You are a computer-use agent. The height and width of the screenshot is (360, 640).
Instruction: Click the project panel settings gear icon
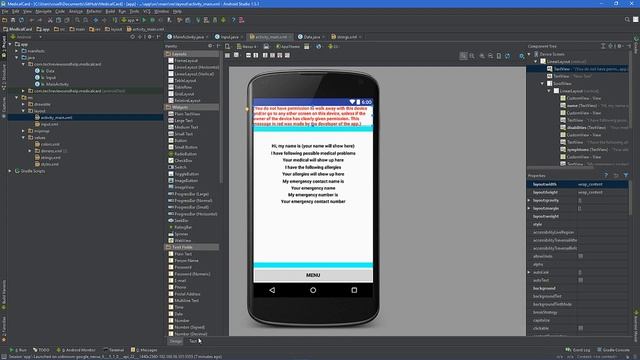[x=150, y=37]
